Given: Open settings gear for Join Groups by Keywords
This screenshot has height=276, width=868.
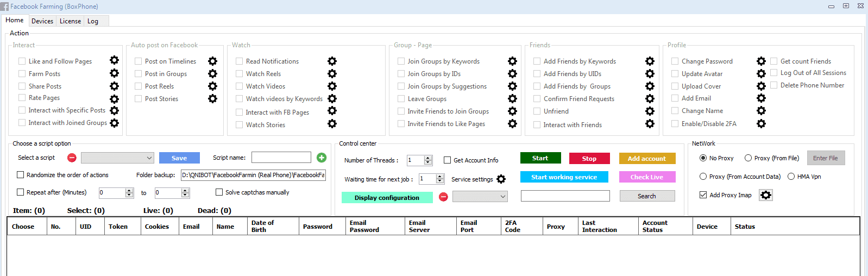Looking at the screenshot, I should (512, 61).
